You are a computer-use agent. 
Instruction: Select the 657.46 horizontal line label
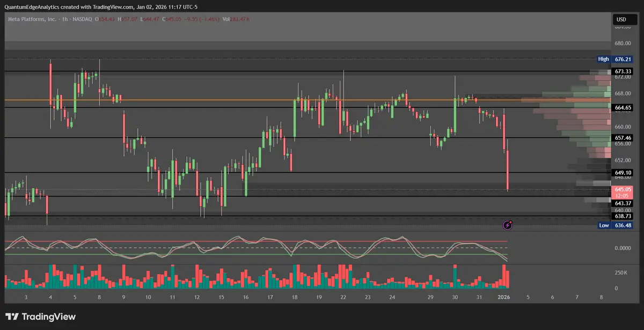click(x=623, y=138)
